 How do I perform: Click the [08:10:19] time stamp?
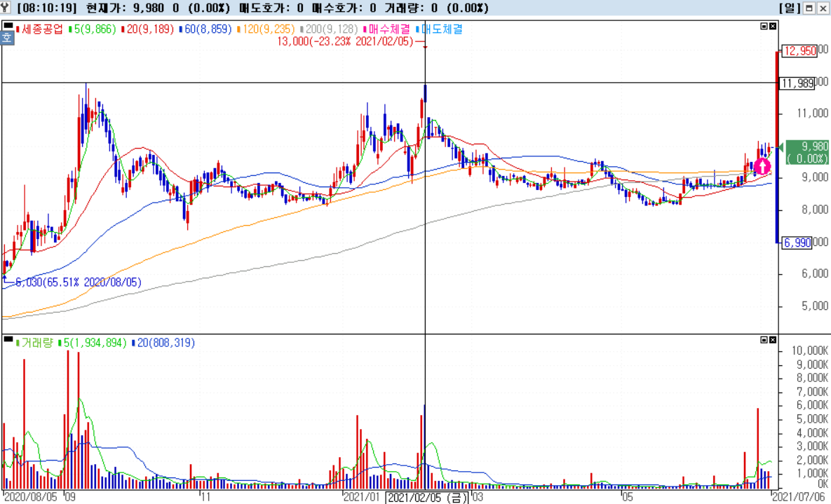(47, 8)
